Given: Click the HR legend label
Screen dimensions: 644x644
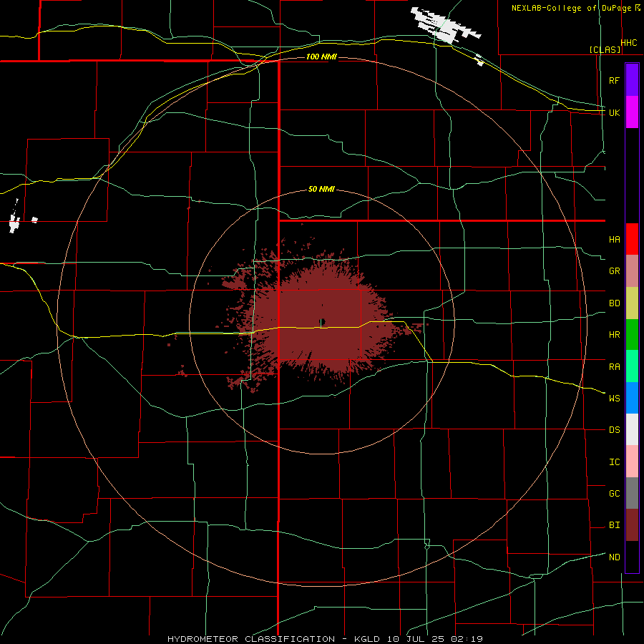Looking at the screenshot, I should [x=615, y=335].
